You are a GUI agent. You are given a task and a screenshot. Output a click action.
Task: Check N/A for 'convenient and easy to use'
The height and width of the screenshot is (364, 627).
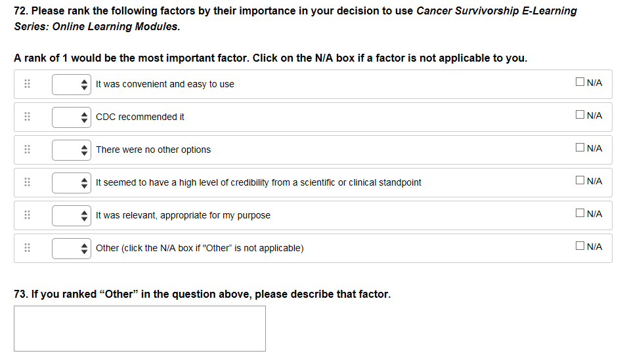[579, 83]
